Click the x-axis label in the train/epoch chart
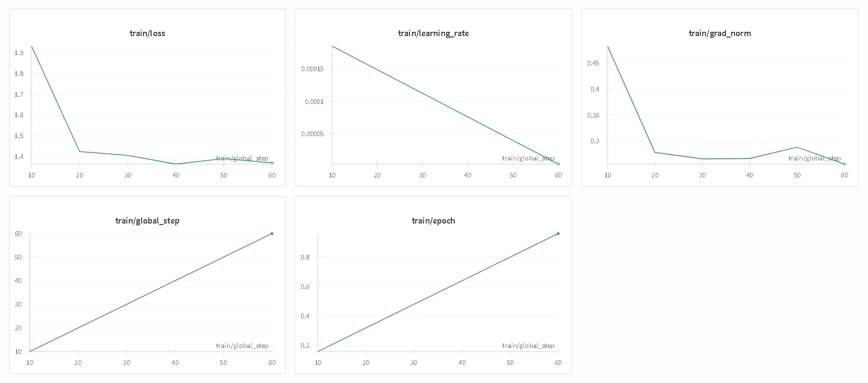The image size is (868, 383). pos(528,346)
